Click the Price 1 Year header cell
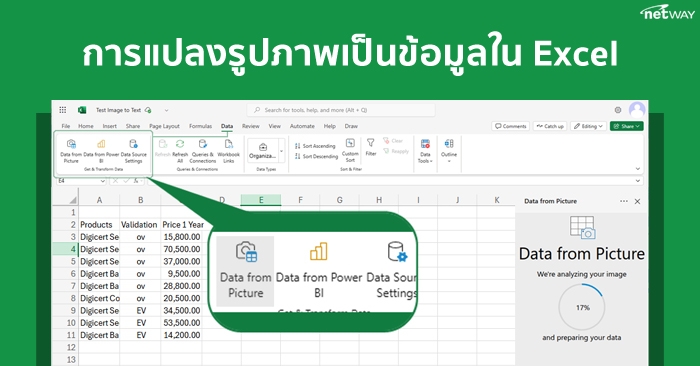This screenshot has height=366, width=700. [x=183, y=225]
